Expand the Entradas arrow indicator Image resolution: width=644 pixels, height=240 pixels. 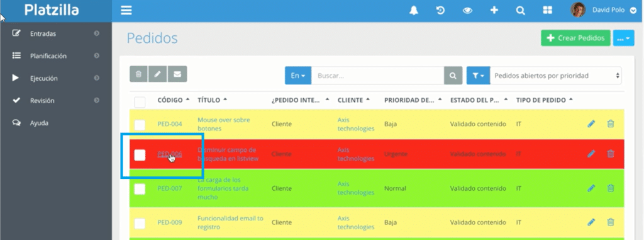coord(96,33)
